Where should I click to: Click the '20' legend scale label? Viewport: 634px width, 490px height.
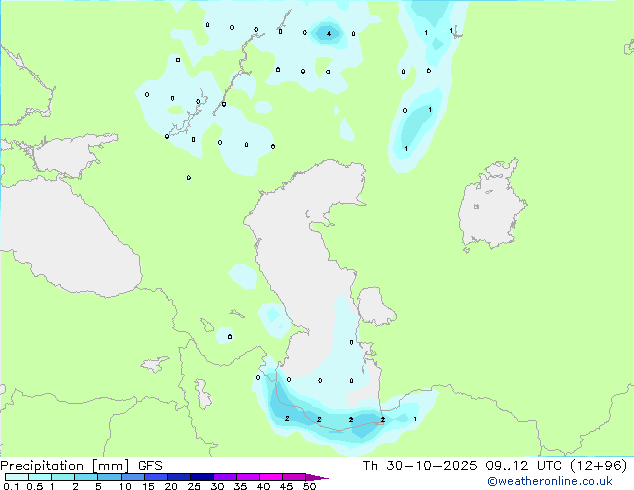point(171,486)
